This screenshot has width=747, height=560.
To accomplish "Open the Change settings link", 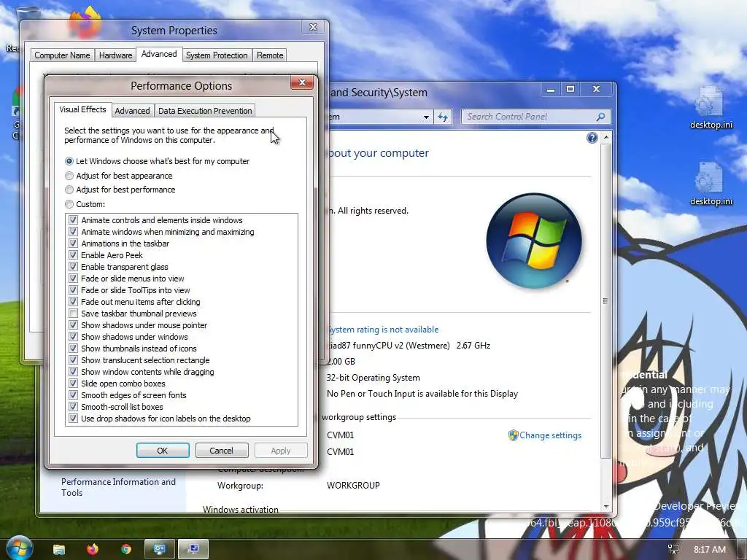I will click(x=550, y=435).
